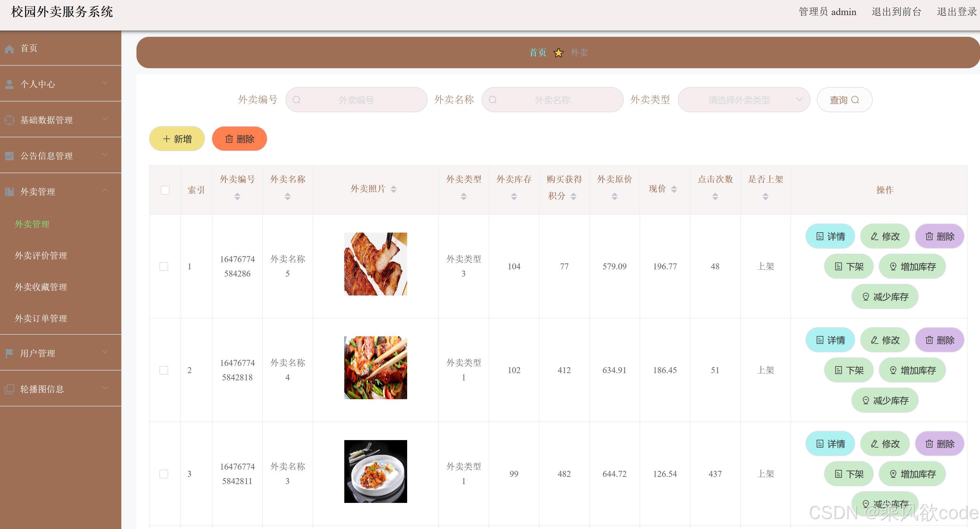Click the food thumbnail in row 2
Viewport: 980px width, 529px height.
click(x=375, y=368)
